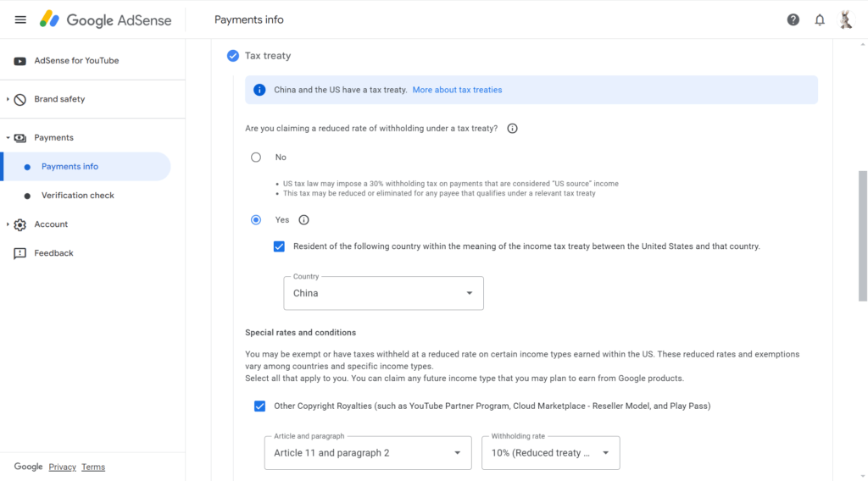Open Verification check in sidebar

77,196
